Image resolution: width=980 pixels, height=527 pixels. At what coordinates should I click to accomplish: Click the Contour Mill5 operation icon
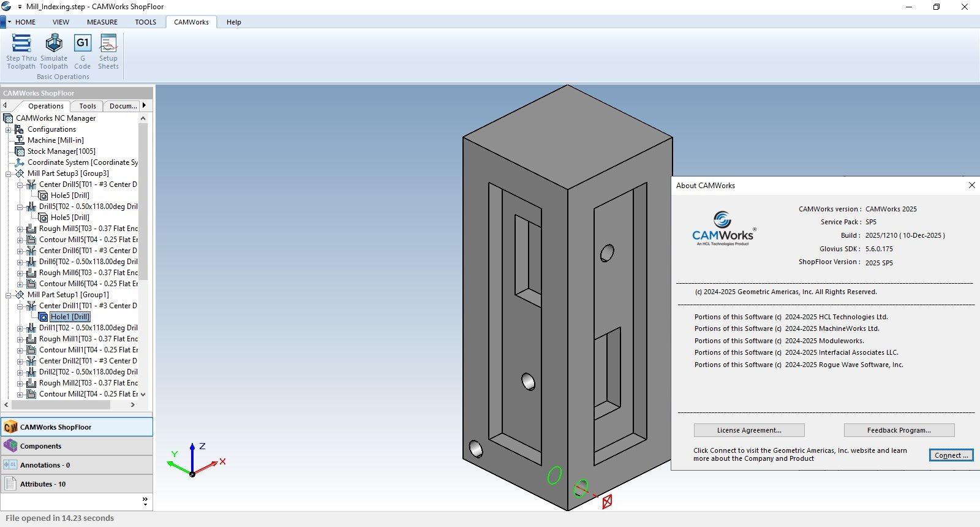click(31, 240)
